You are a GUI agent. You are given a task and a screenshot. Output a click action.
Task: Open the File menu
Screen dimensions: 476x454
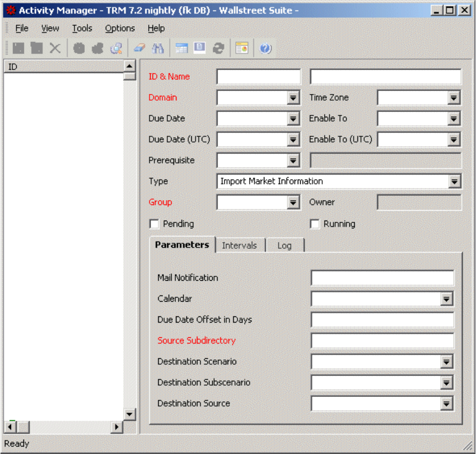[x=22, y=28]
